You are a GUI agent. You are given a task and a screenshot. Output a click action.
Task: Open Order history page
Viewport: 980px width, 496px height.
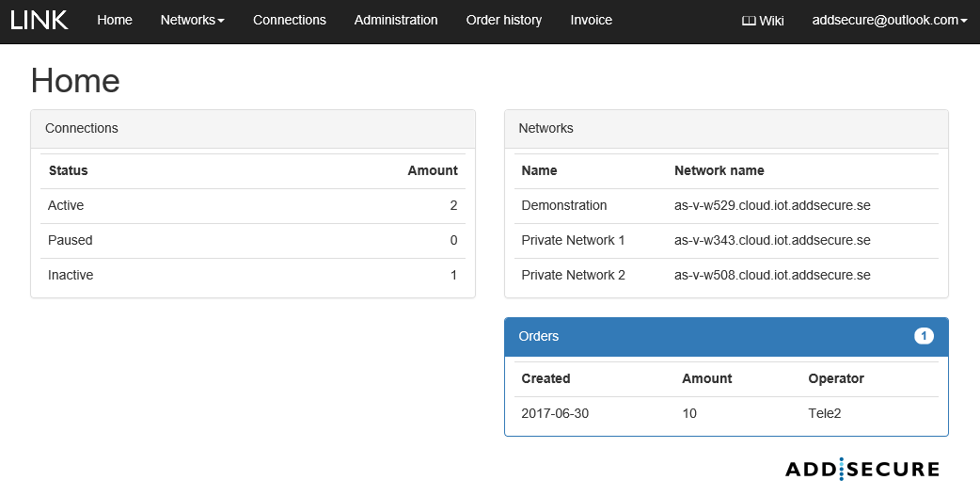[504, 20]
